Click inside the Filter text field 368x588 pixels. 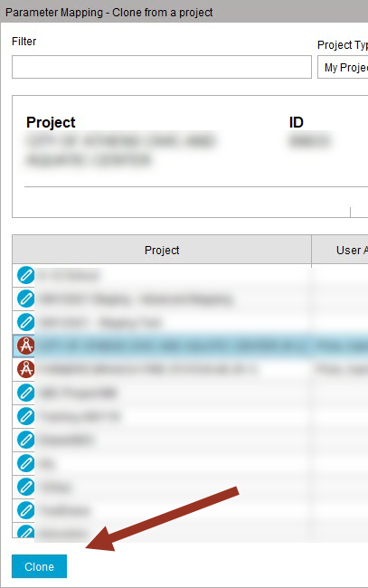click(162, 67)
